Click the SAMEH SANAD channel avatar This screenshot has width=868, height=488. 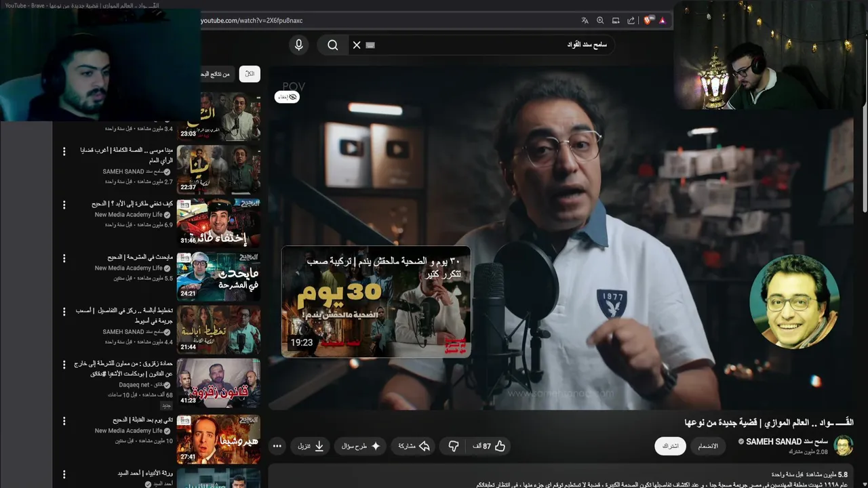(843, 446)
